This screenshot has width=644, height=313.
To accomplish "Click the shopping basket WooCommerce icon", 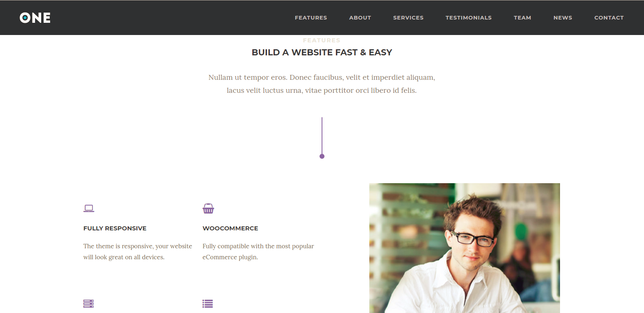I will (208, 208).
